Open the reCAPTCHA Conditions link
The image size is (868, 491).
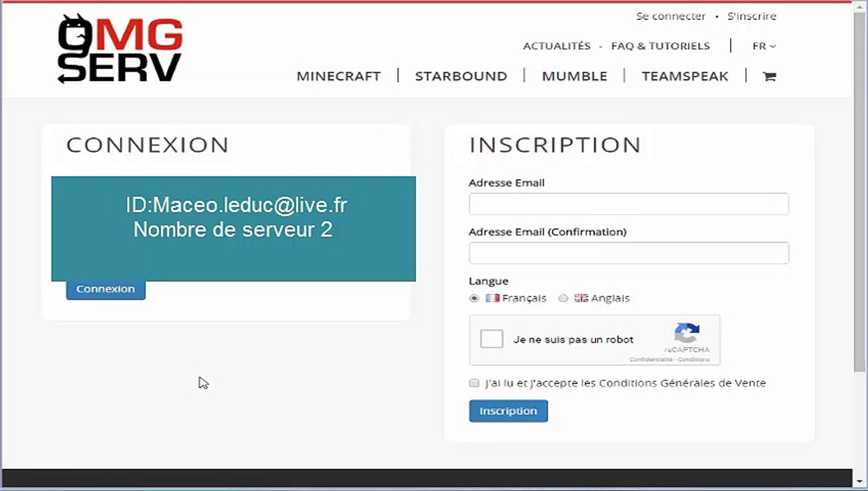point(693,359)
